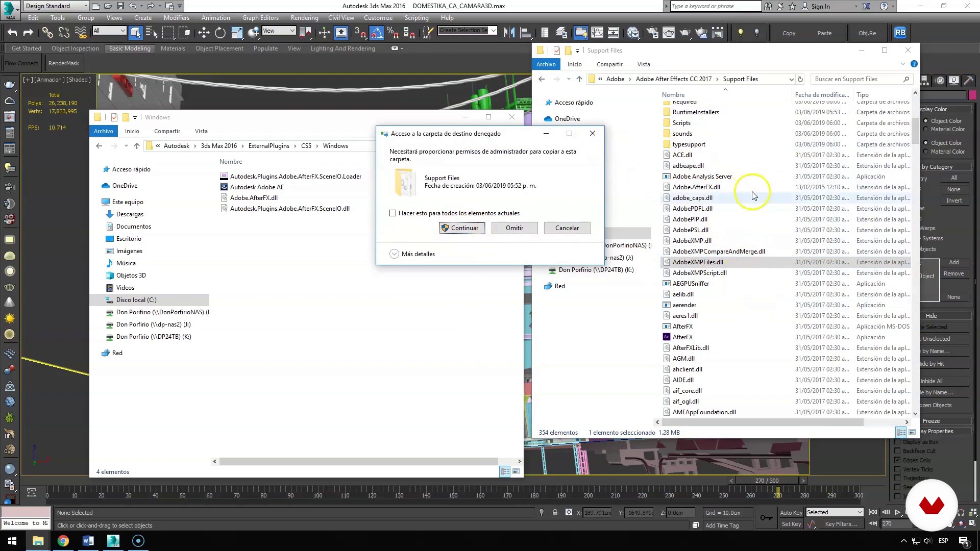Open the Curve Editor icon
Viewport: 980px width, 551px height.
[x=597, y=33]
